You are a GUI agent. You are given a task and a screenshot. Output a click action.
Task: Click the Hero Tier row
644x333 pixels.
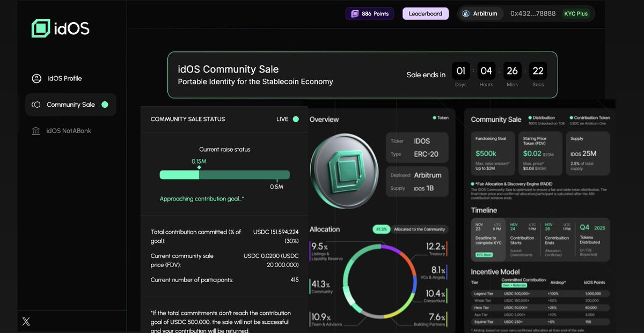pos(540,308)
